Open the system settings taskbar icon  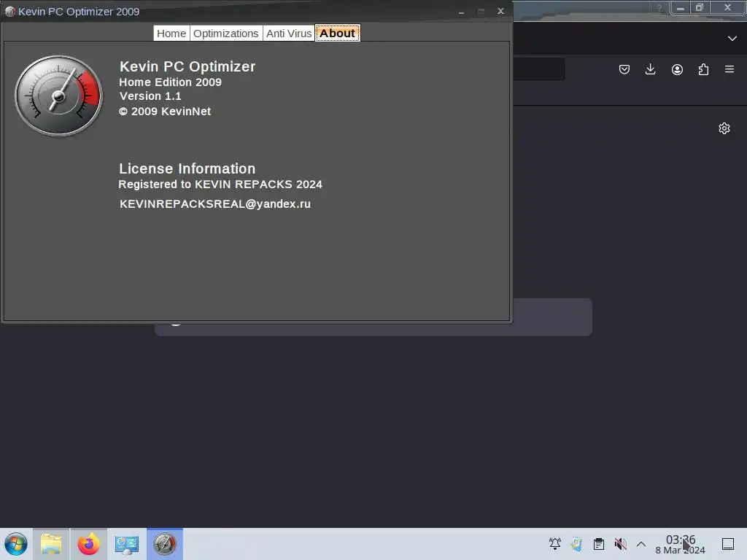pyautogui.click(x=127, y=544)
